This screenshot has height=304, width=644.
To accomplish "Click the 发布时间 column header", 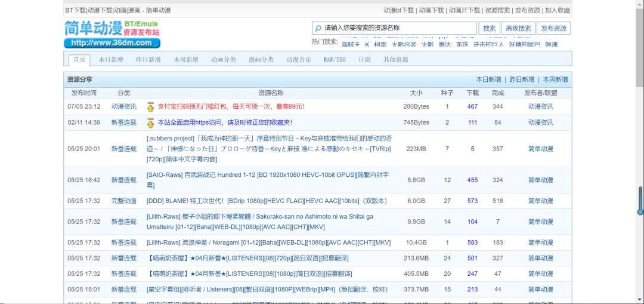I will click(84, 93).
